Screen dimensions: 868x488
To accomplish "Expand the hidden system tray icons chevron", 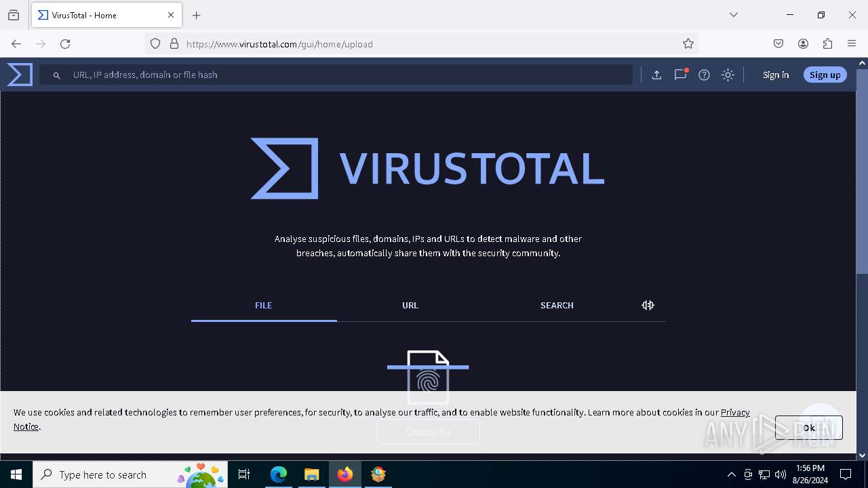I will pos(731,474).
